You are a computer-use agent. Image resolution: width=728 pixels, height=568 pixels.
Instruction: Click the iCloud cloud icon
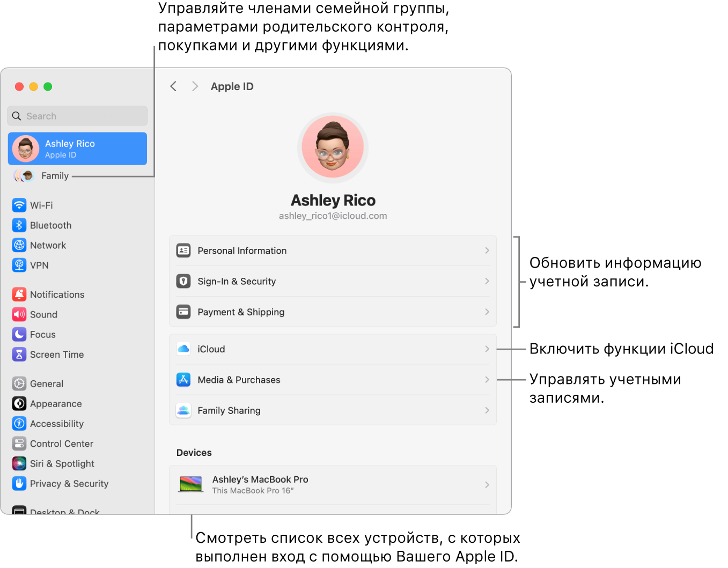click(183, 349)
